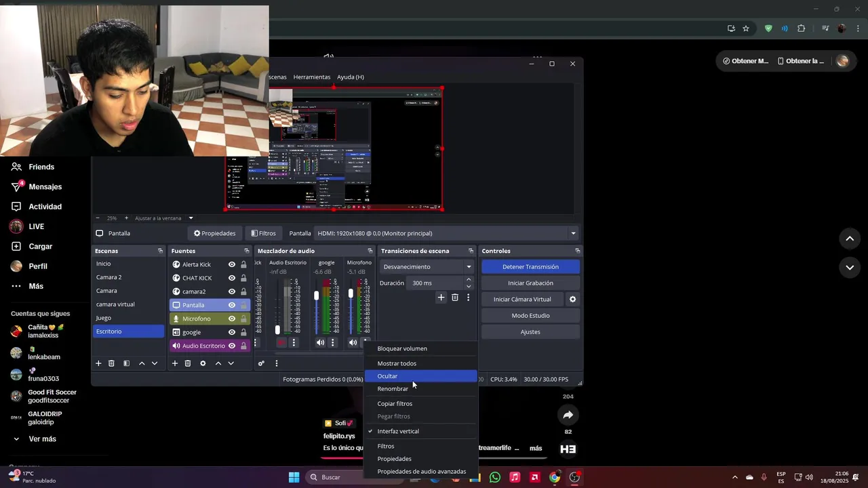Delete selected scene using Escenas trash icon
Screen dimensions: 868x488
(112, 363)
